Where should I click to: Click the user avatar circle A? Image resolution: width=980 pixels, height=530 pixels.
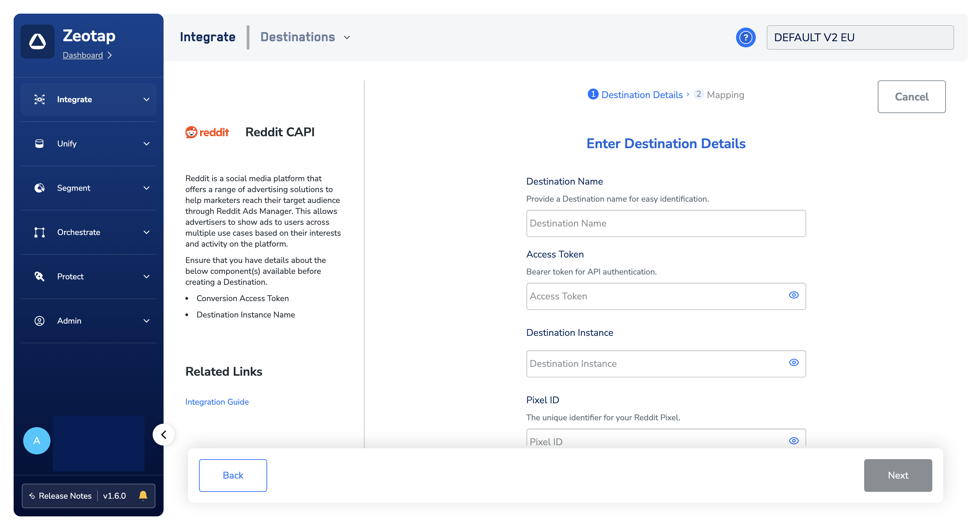click(36, 440)
